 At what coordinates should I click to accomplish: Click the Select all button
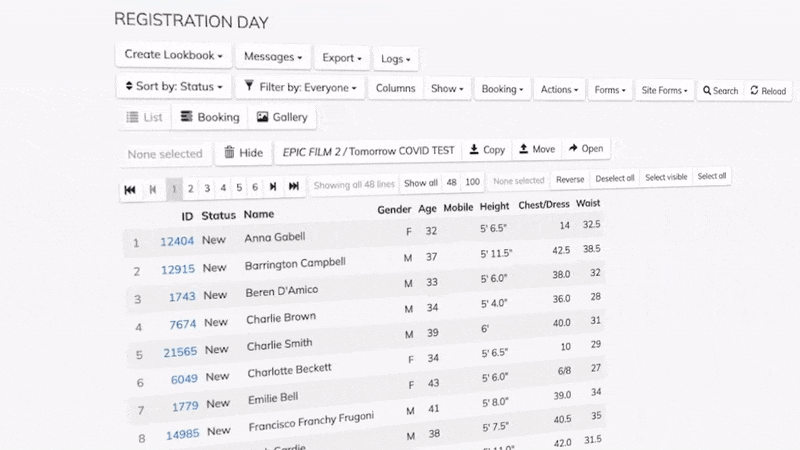712,177
